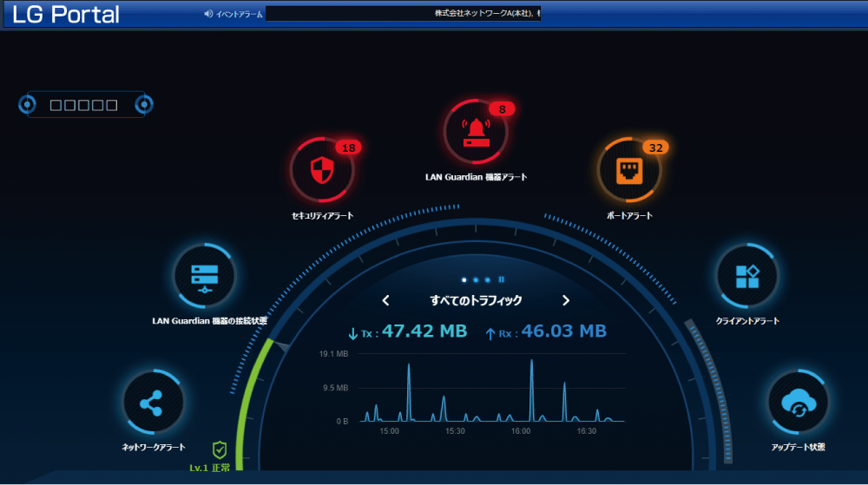Click the Lv.1 正常 status text
The height and width of the screenshot is (485, 868).
pyautogui.click(x=210, y=468)
